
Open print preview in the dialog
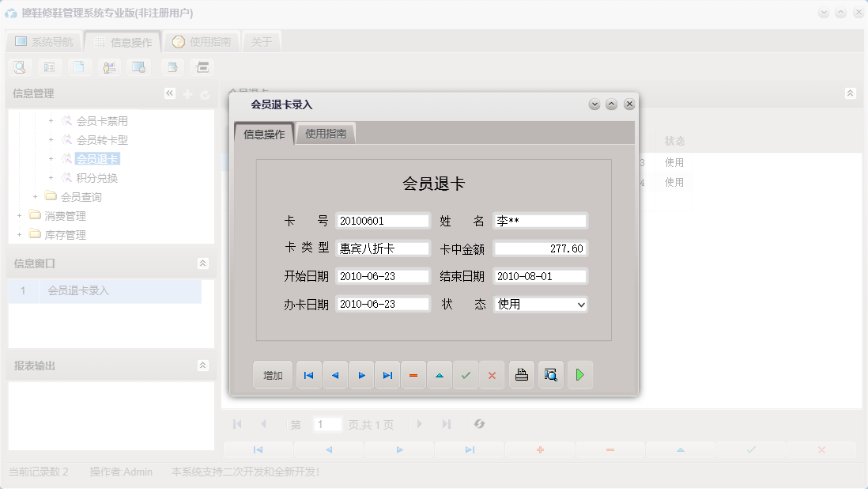[x=551, y=374]
